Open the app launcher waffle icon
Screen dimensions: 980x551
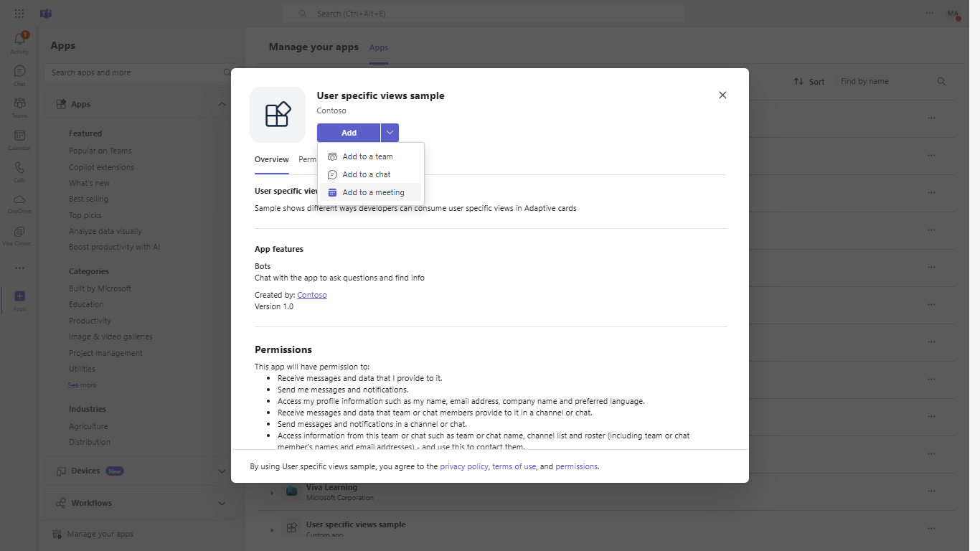click(x=19, y=14)
